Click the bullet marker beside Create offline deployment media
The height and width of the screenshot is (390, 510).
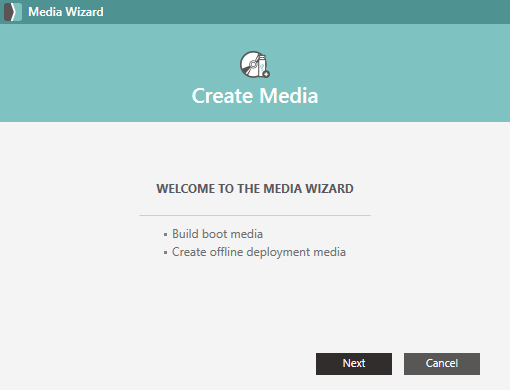(x=165, y=253)
